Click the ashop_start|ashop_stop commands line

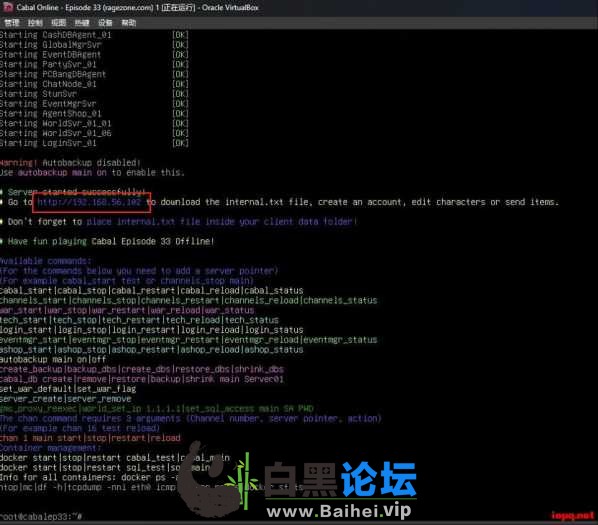(x=151, y=350)
